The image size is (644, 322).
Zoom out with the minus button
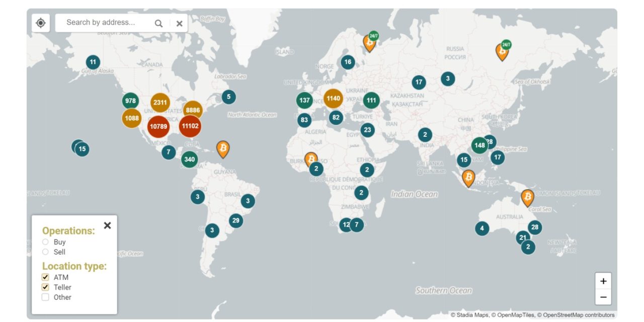pos(603,297)
